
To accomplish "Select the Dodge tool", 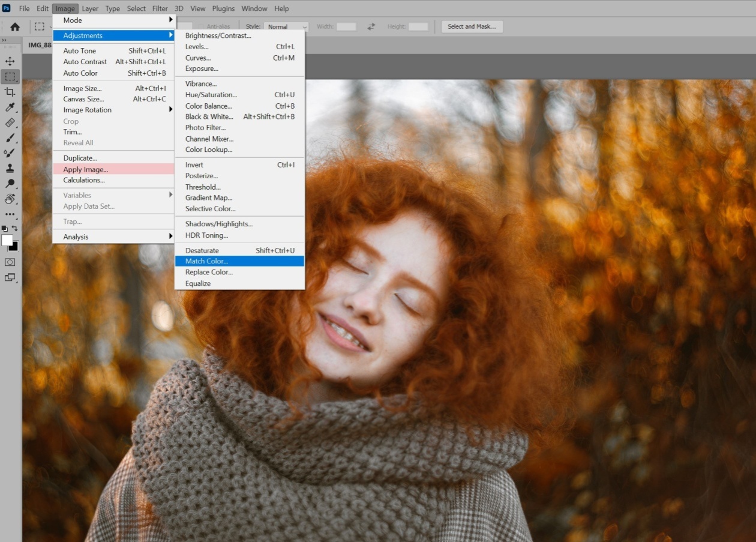I will (10, 184).
